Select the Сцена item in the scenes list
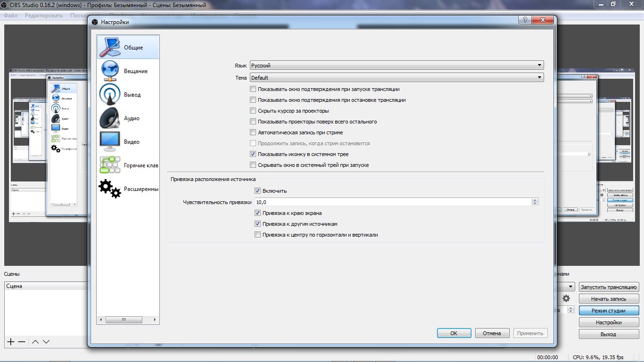The image size is (644, 362). (46, 286)
